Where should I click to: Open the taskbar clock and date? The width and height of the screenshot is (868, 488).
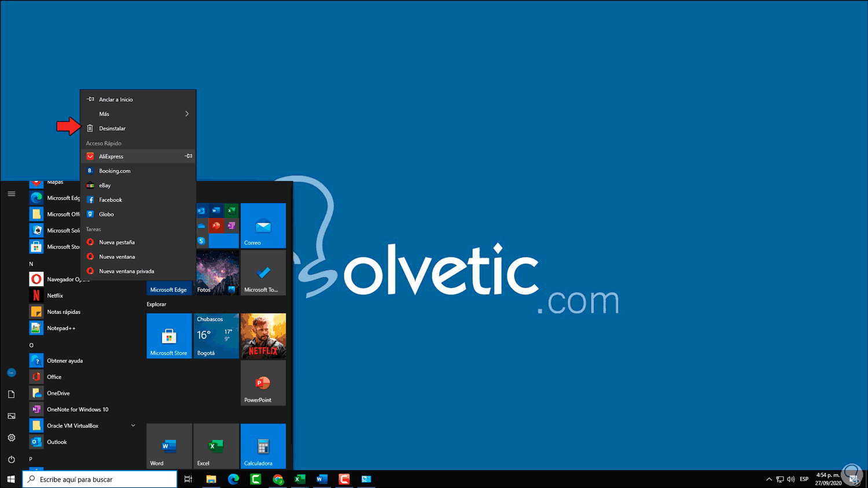pos(828,479)
